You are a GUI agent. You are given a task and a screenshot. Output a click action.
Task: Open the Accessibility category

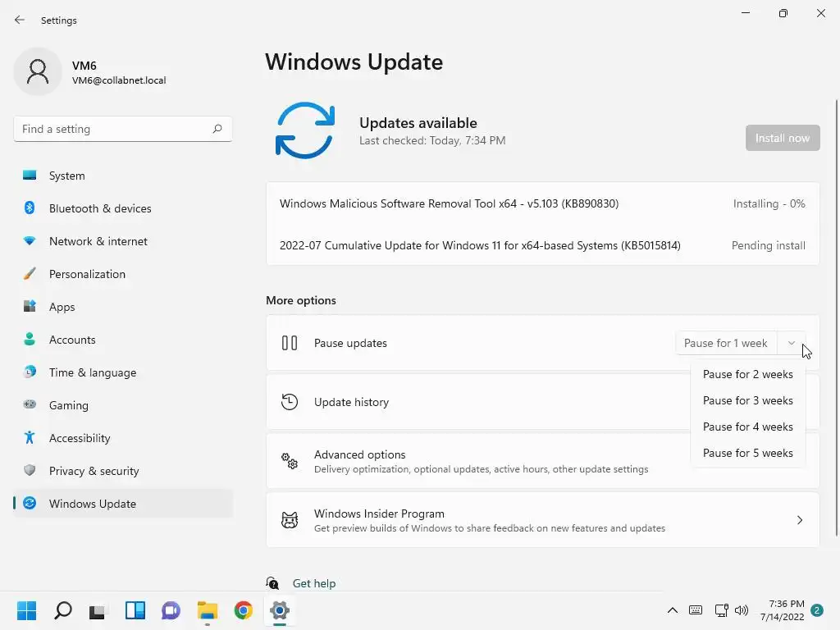pos(123,438)
